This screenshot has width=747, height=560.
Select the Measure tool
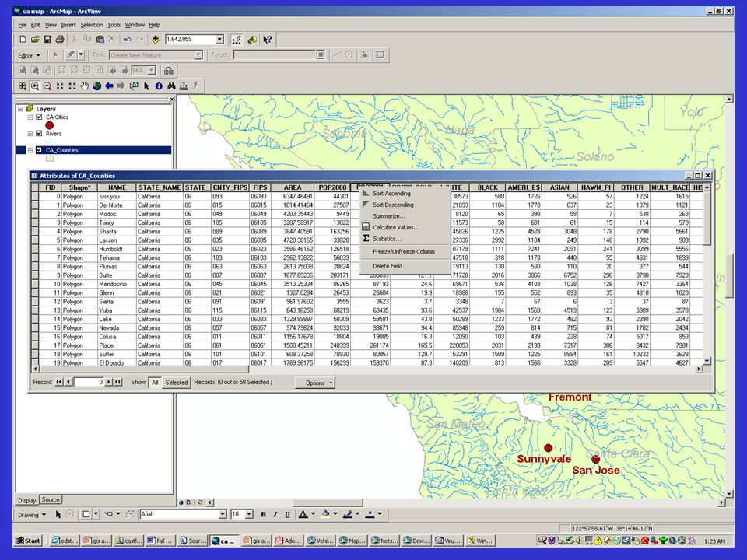[184, 86]
